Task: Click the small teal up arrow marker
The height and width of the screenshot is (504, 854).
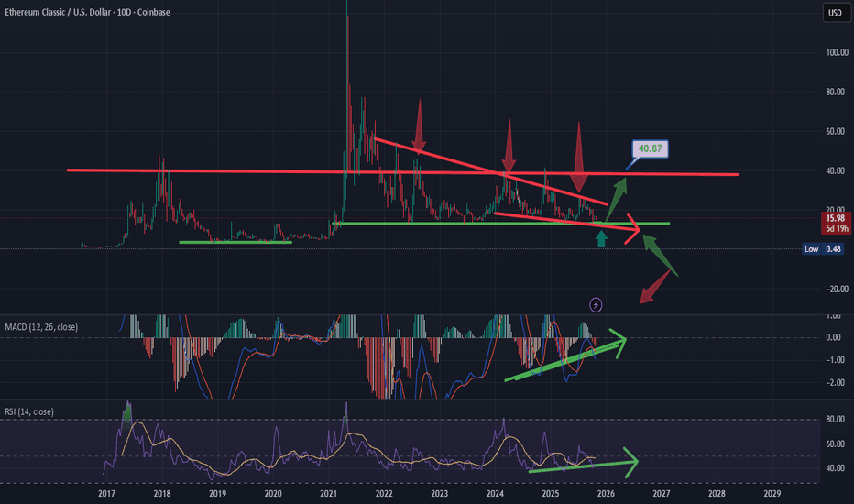Action: point(601,239)
